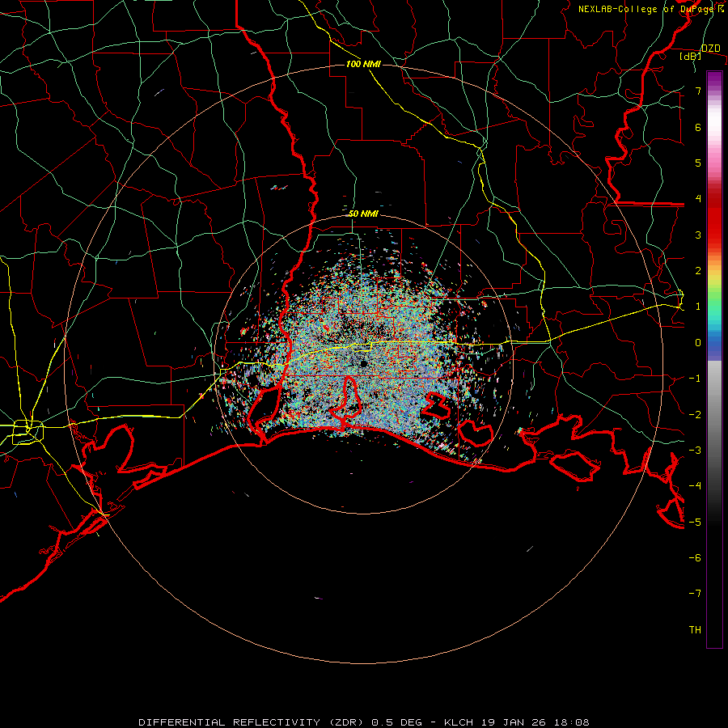Viewport: 728px width, 728px height.
Task: Click the -7 dB value on color scale
Action: [695, 594]
